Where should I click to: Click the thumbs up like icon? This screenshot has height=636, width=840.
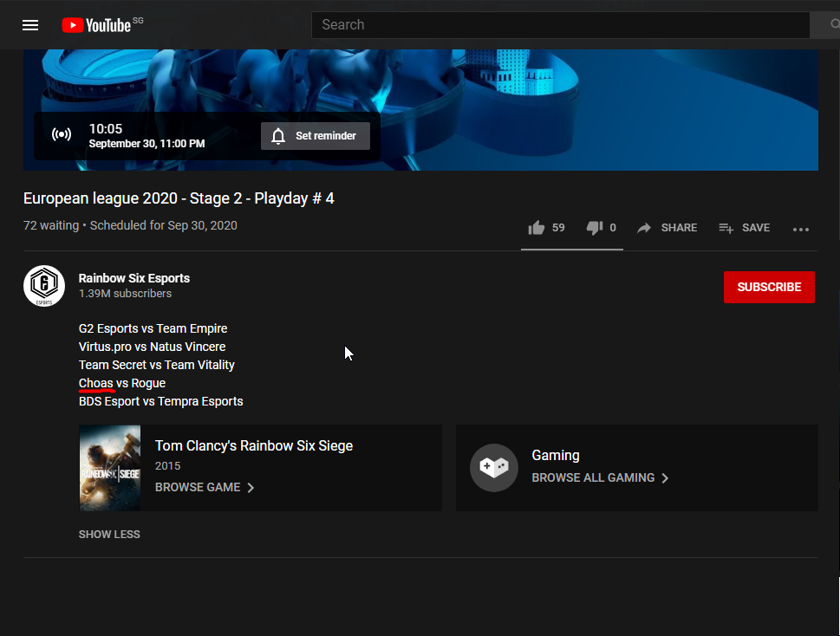[537, 228]
